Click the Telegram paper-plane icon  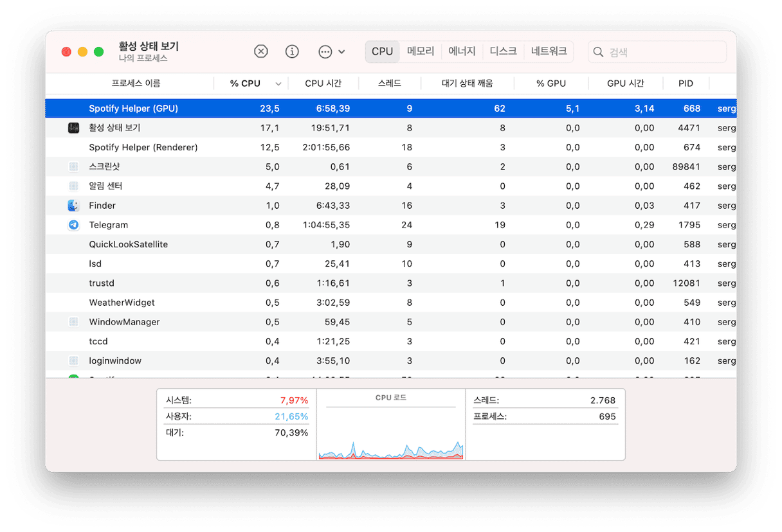point(73,225)
